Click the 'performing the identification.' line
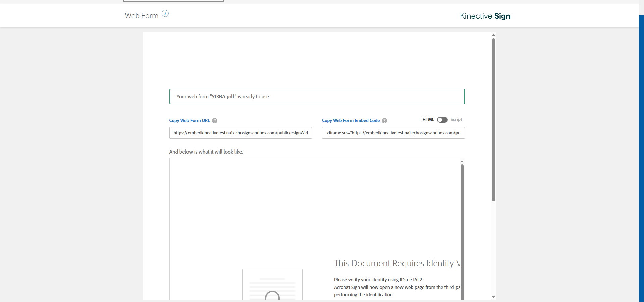Image resolution: width=644 pixels, height=302 pixels. tap(364, 295)
